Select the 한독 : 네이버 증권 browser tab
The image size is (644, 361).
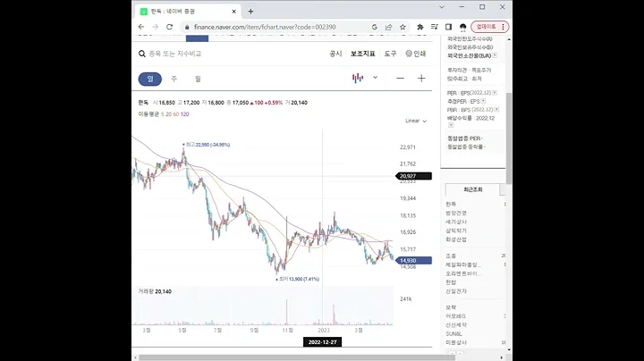188,12
